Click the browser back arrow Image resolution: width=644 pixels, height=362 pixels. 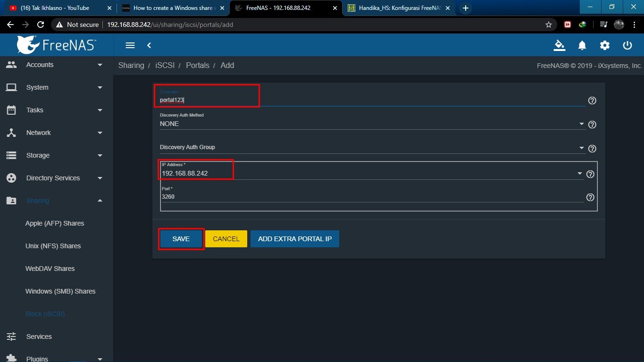[10, 25]
